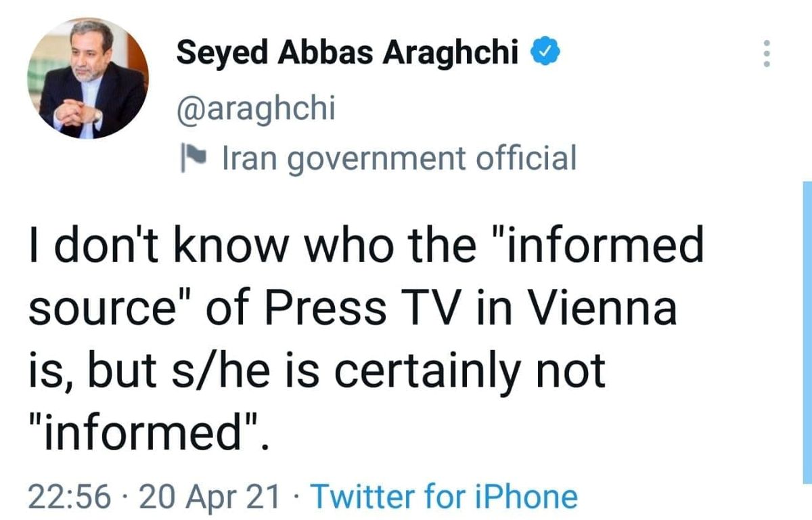Open the three-dot more options menu
Viewport: 812px width, 520px height.
pyautogui.click(x=766, y=53)
